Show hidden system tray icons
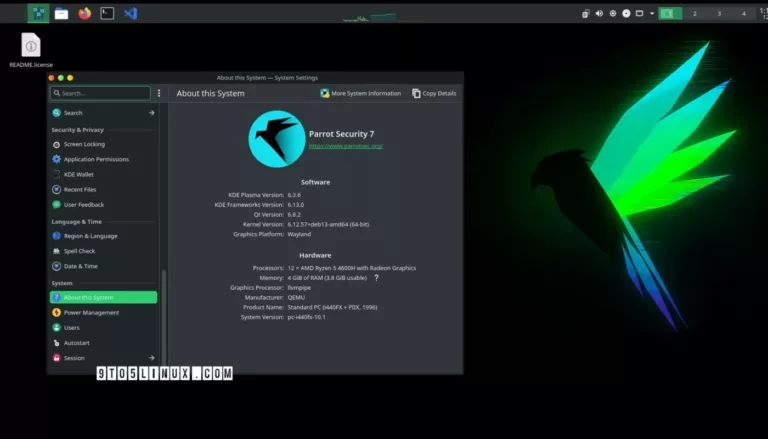Viewport: 768px width, 439px height. (654, 13)
